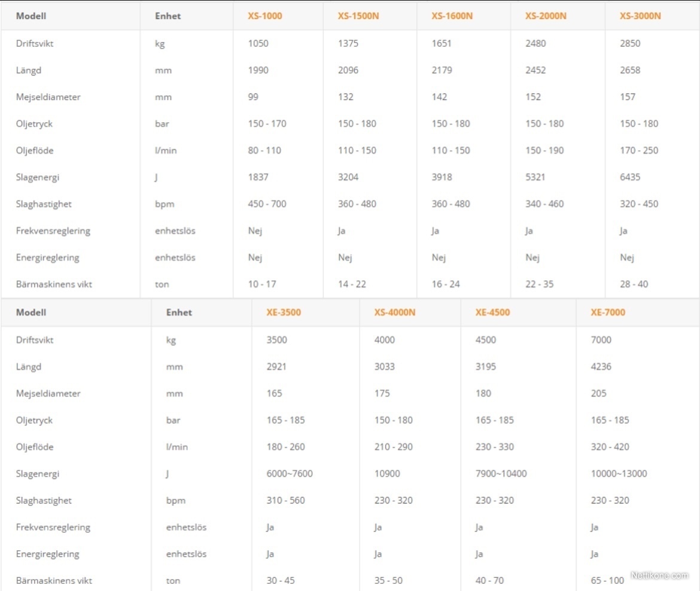The width and height of the screenshot is (700, 591).
Task: Click XE-7000 Driftsvikt value 7000
Action: click(x=601, y=340)
